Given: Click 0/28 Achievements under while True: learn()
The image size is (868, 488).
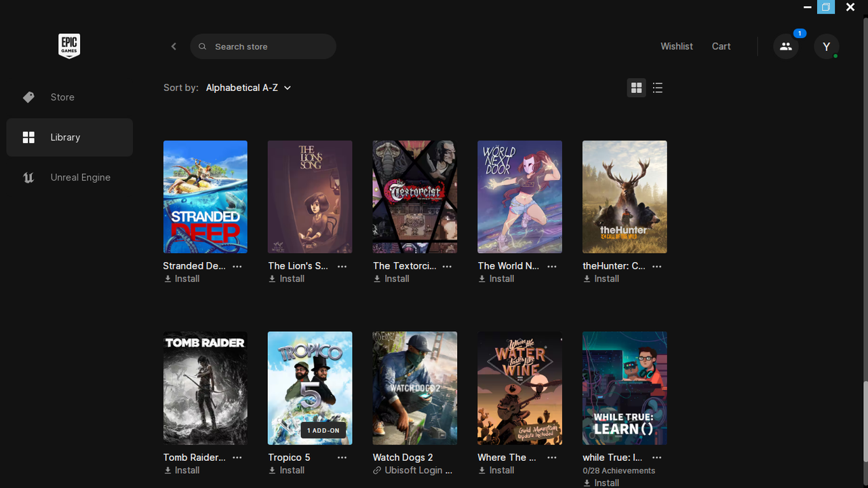Looking at the screenshot, I should (619, 470).
